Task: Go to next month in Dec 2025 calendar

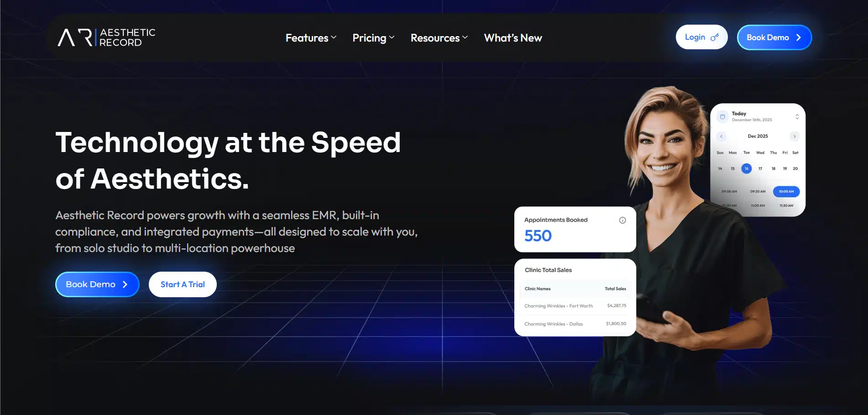Action: (795, 136)
